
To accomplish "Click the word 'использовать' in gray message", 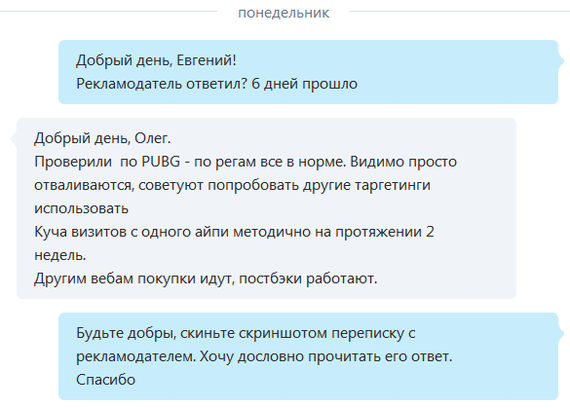I will click(81, 209).
